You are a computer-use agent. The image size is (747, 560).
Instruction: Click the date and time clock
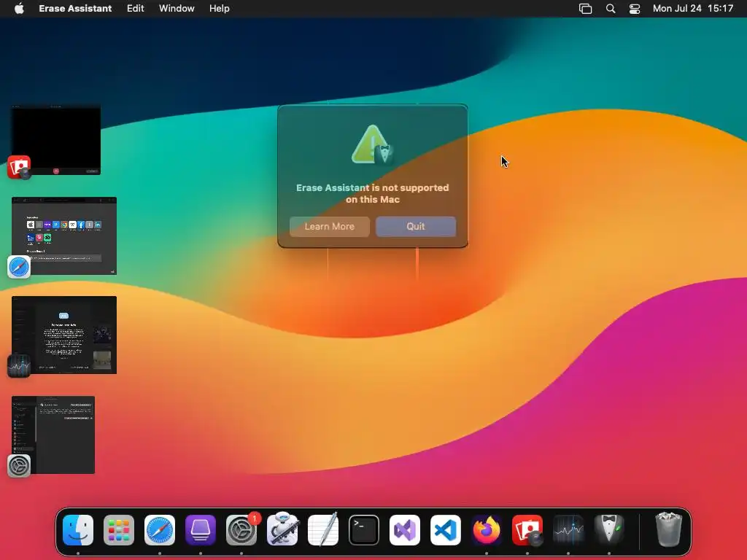693,9
